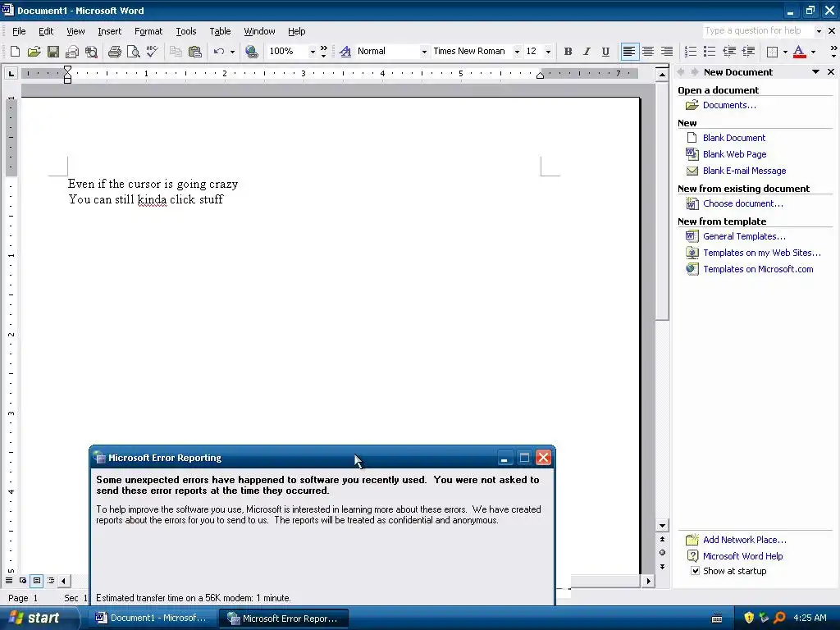Open Print Preview from the toolbar
This screenshot has height=630, width=840.
point(133,52)
